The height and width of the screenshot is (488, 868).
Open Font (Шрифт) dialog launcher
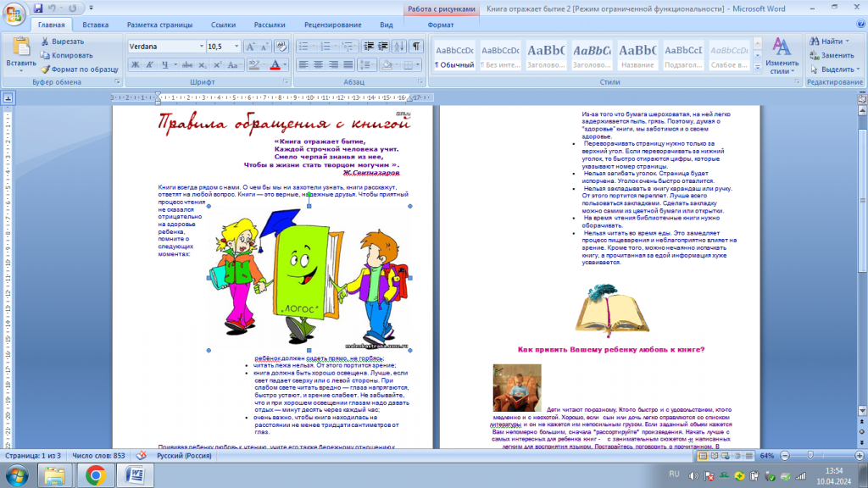coord(286,82)
